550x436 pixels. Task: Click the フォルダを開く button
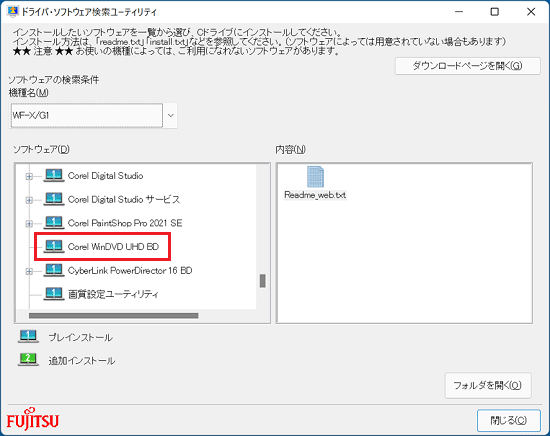coord(488,385)
